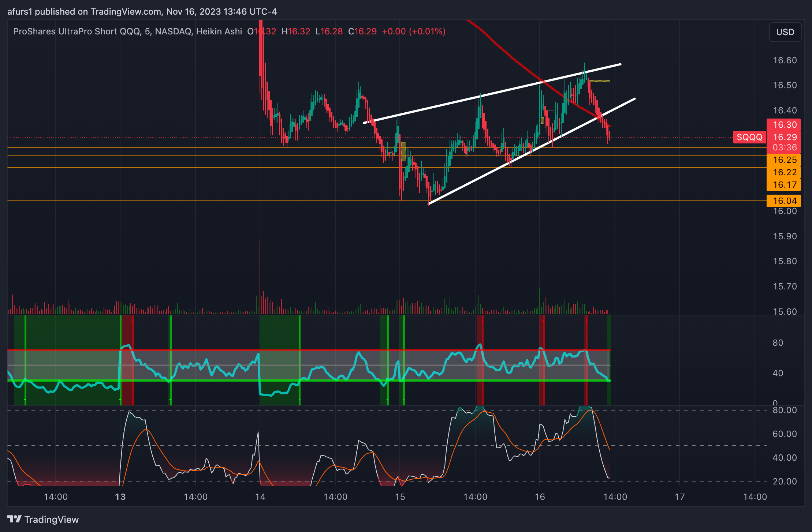This screenshot has width=812, height=532.
Task: Click the 60.00 stochastic scale label
Action: pos(785,434)
